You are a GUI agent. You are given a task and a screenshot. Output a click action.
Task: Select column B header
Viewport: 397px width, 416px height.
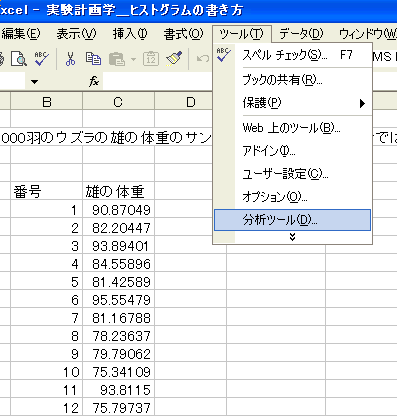(x=47, y=102)
